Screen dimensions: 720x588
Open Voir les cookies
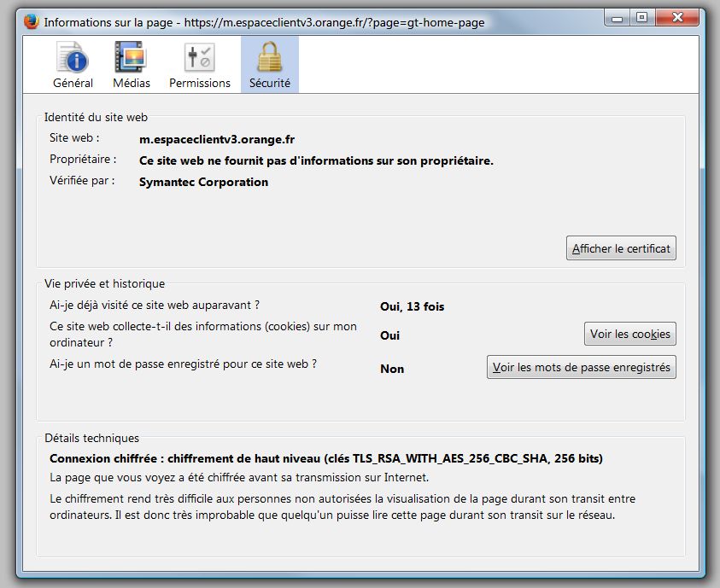[629, 334]
